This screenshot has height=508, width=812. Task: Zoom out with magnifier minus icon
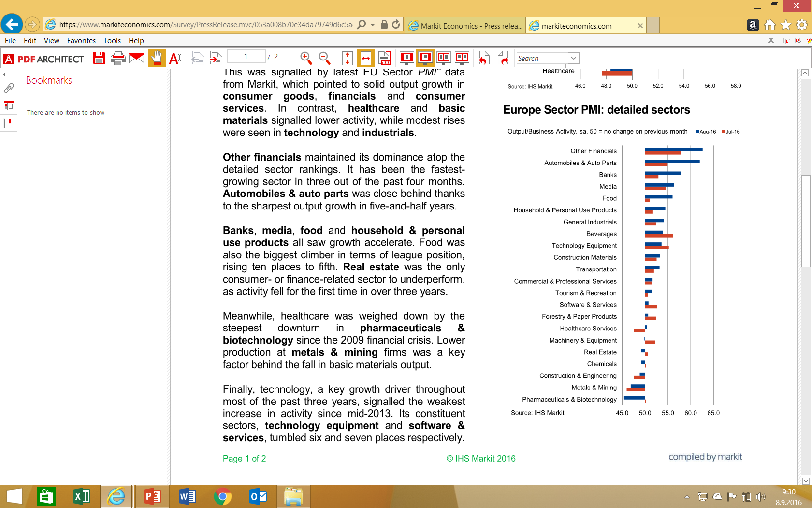pos(325,58)
